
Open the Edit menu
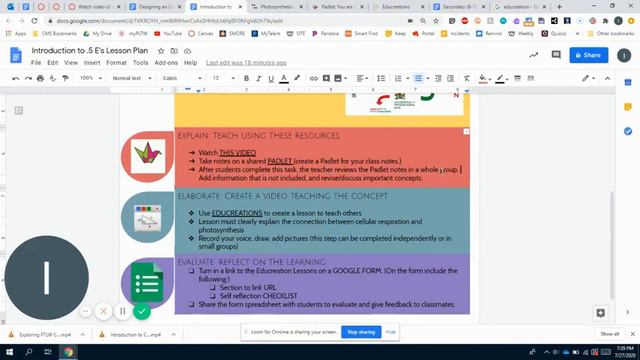(x=53, y=63)
